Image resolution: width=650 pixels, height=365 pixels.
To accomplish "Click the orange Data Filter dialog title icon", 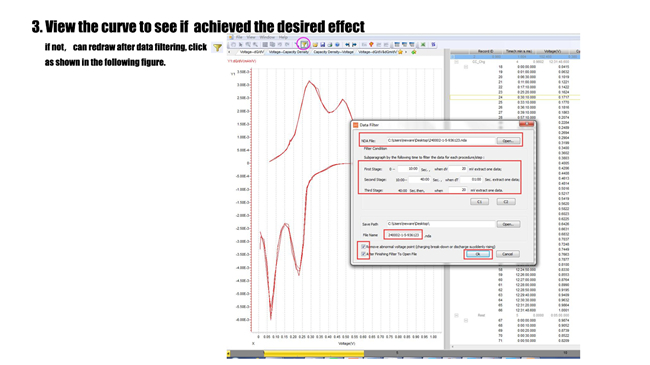I will pos(356,125).
